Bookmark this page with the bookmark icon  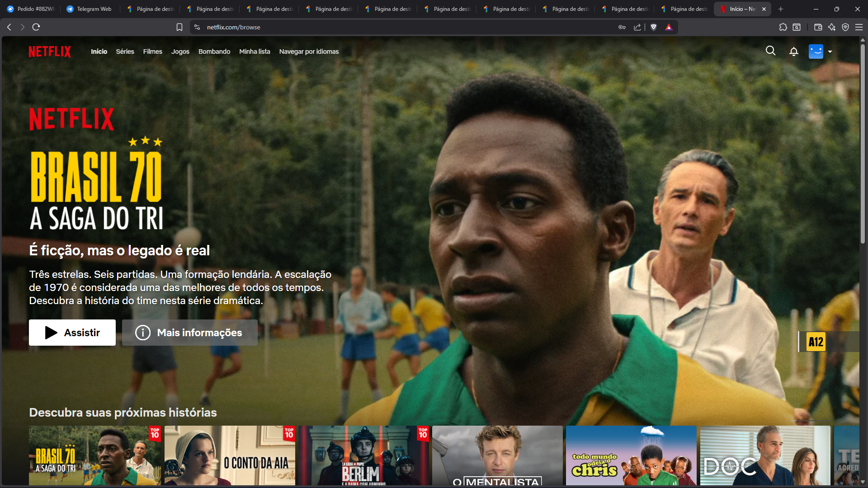pos(179,27)
